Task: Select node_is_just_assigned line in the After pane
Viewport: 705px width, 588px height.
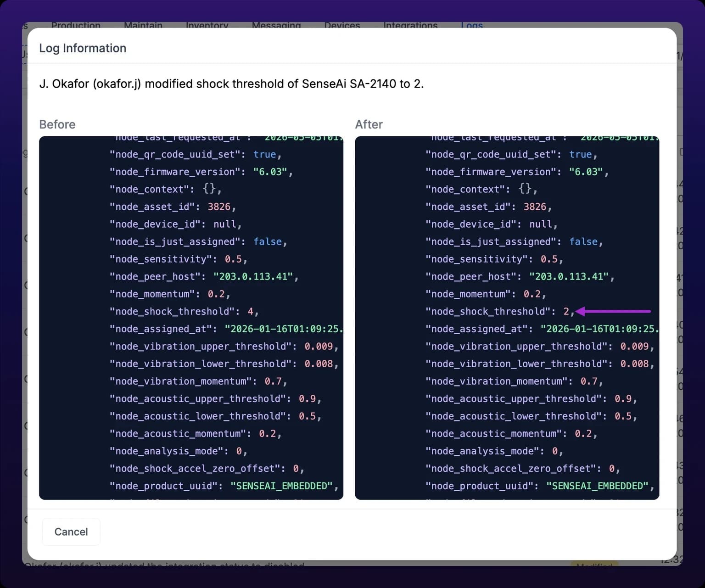Action: point(514,242)
